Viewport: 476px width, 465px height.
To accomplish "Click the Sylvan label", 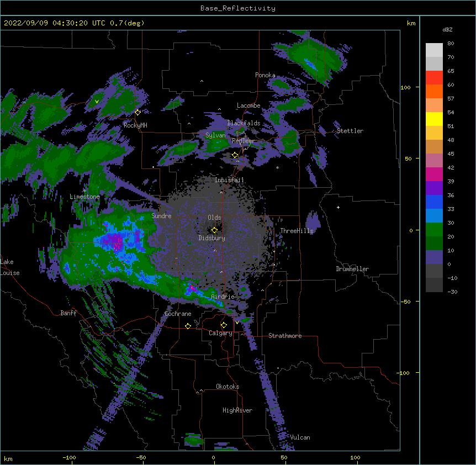I will coord(215,135).
